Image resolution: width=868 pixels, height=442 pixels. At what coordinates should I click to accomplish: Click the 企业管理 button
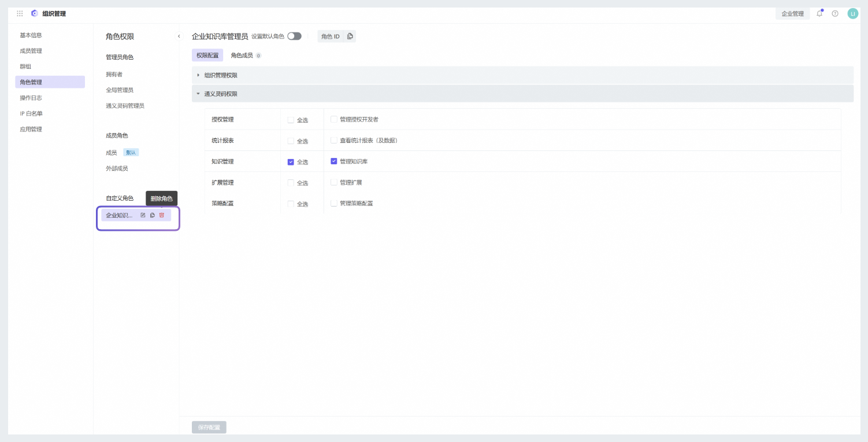pos(793,14)
